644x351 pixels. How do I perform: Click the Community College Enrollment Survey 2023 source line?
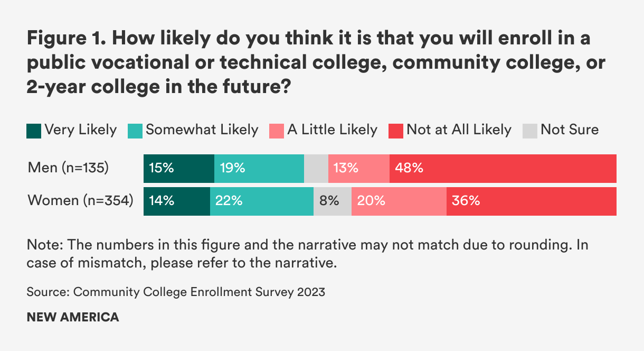tap(176, 292)
